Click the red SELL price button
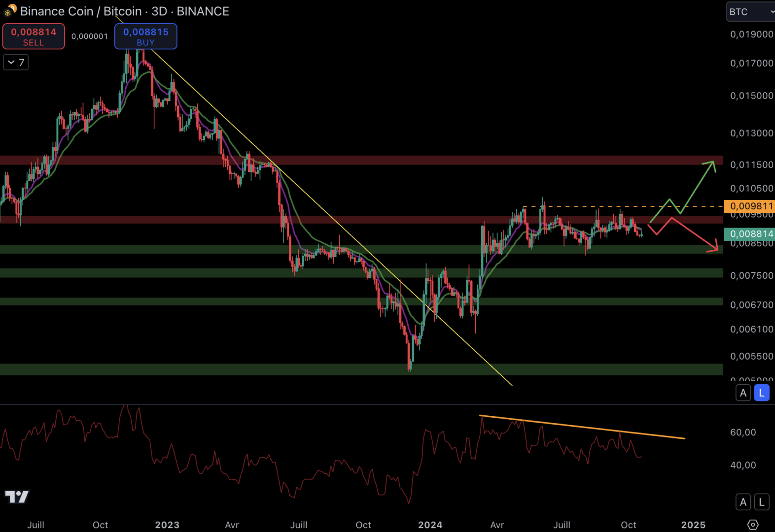The height and width of the screenshot is (532, 775). click(x=34, y=36)
